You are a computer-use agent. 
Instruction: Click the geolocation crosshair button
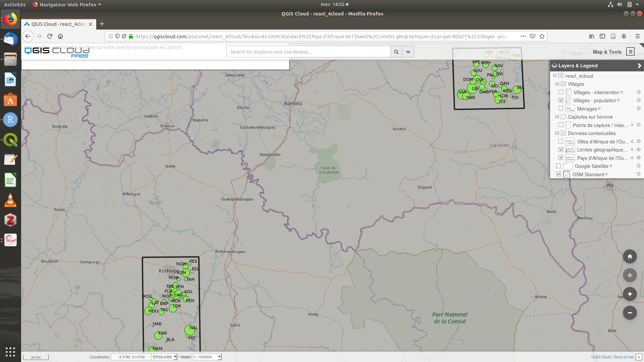[x=630, y=275]
